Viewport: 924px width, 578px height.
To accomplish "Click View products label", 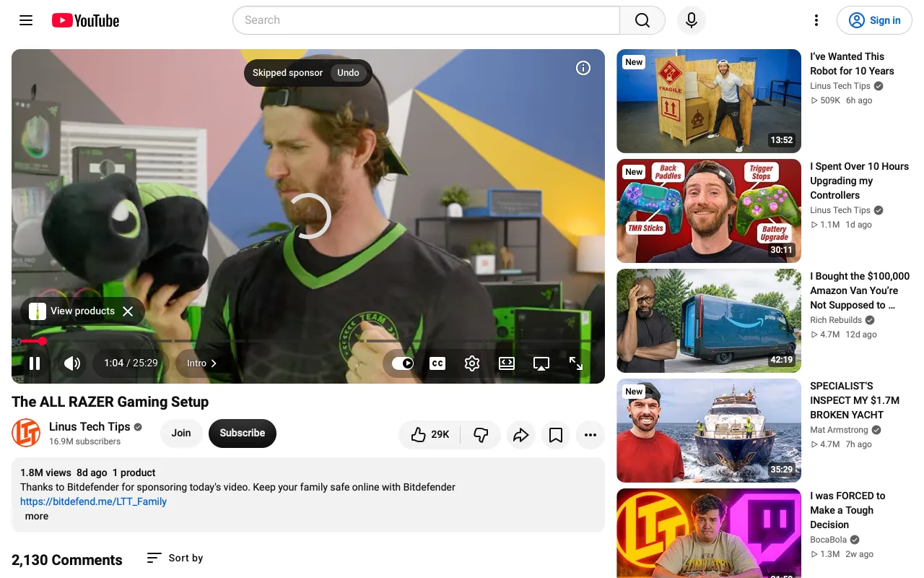I will click(82, 311).
